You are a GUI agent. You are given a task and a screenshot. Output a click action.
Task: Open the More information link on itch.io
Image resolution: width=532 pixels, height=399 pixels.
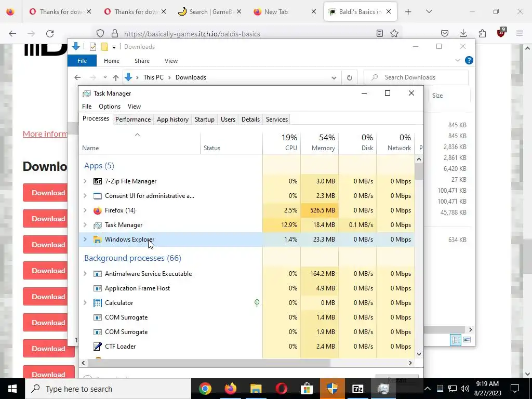click(x=45, y=134)
